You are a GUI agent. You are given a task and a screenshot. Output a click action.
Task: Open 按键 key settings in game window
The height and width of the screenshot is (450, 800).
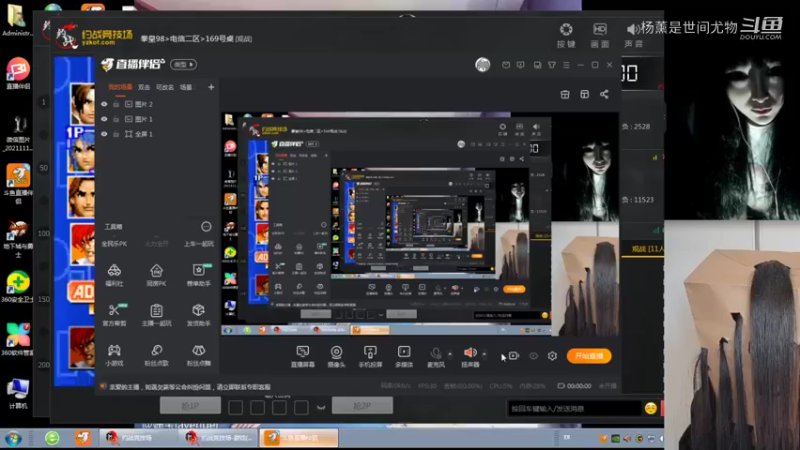[x=566, y=35]
